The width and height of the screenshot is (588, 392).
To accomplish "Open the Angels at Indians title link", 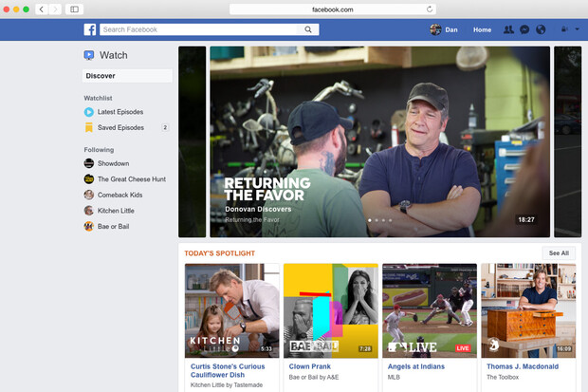I will [x=416, y=366].
